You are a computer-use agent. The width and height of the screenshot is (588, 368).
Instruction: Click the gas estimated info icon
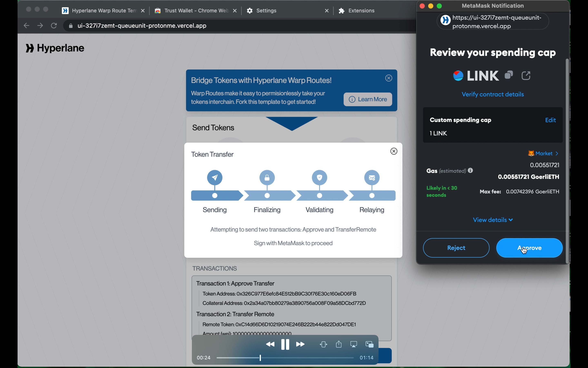[x=470, y=170]
